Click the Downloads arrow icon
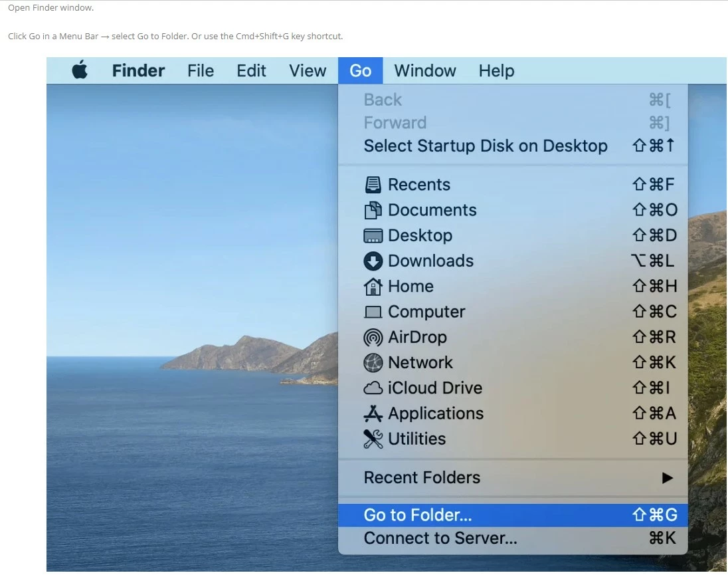The width and height of the screenshot is (728, 577). [373, 261]
